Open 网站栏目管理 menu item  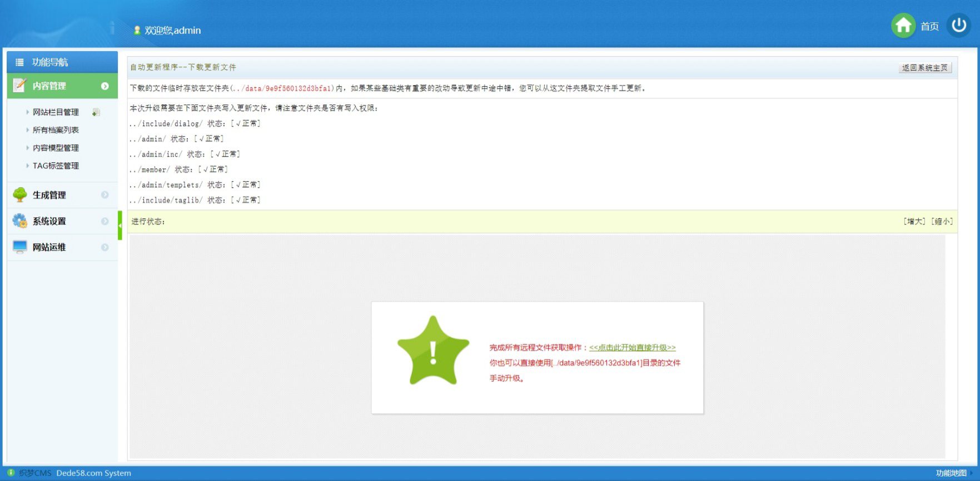click(56, 112)
